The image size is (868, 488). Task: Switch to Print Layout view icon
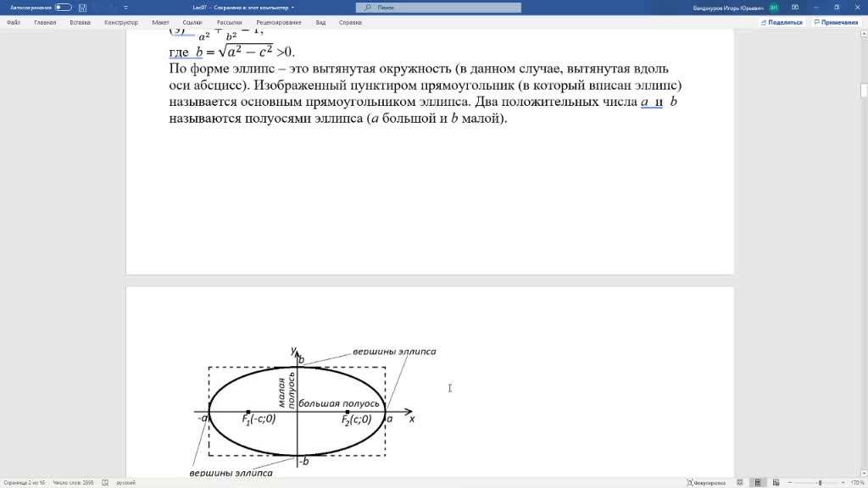click(758, 483)
